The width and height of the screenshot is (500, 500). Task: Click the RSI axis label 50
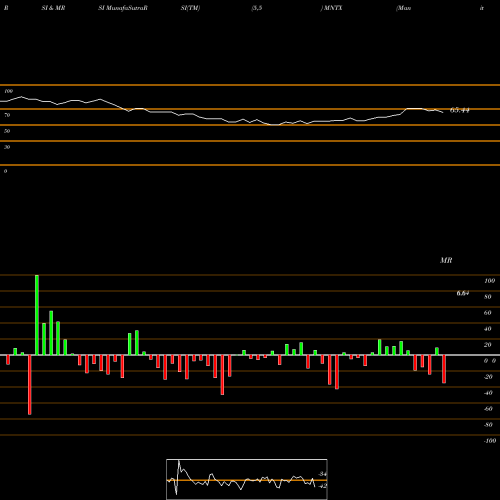[7, 131]
